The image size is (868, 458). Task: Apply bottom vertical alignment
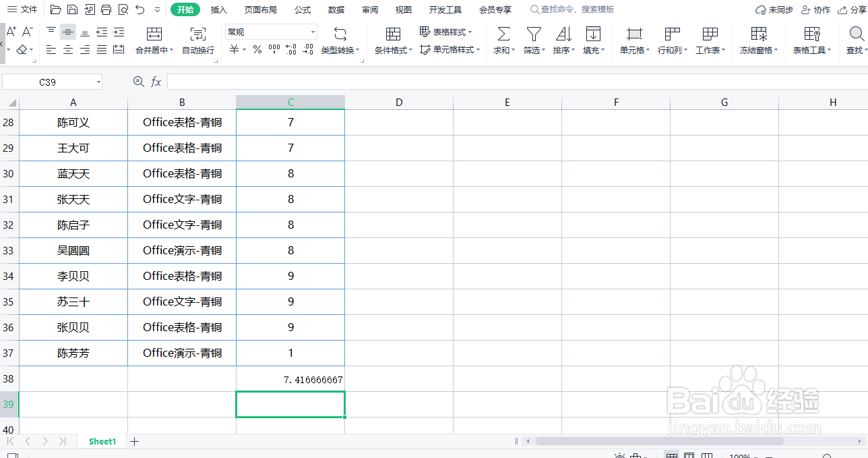[x=85, y=32]
